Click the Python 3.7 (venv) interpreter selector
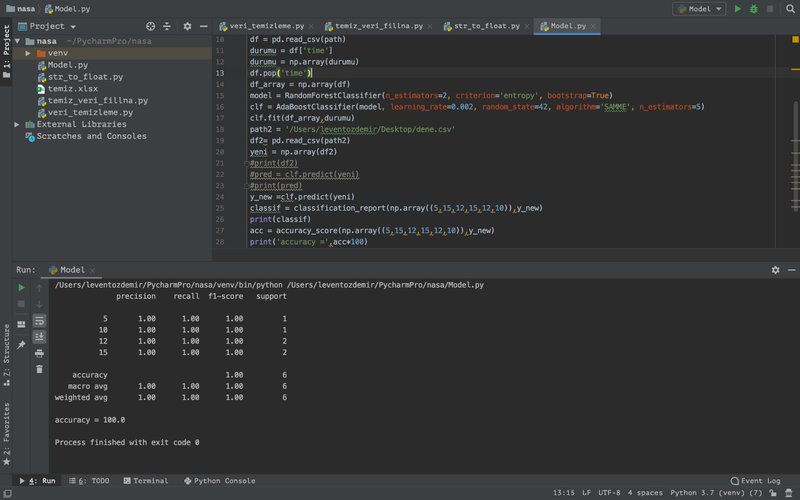Viewport: 800px width, 500px height. click(715, 492)
